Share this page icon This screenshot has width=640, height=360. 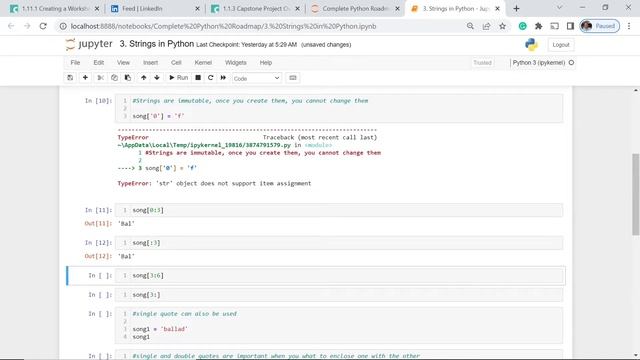click(486, 26)
